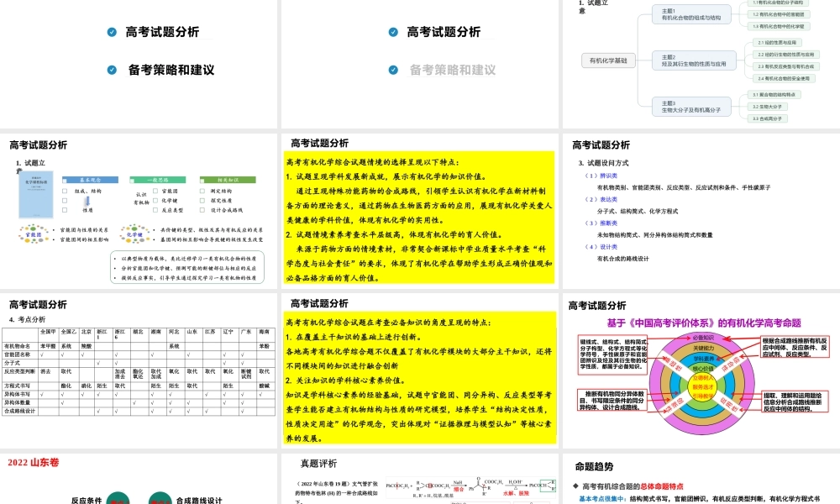
Task: Click the 命题趋势 heading
Action: (x=594, y=466)
